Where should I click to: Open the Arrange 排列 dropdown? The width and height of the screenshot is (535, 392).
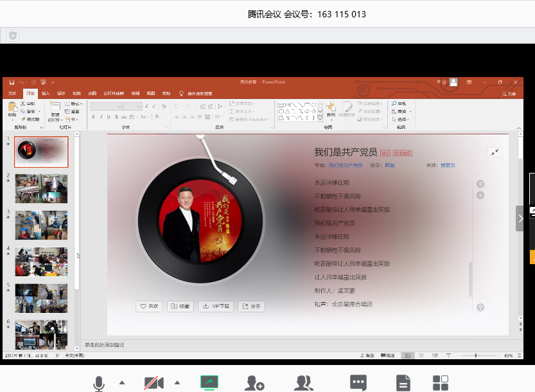coord(331,110)
